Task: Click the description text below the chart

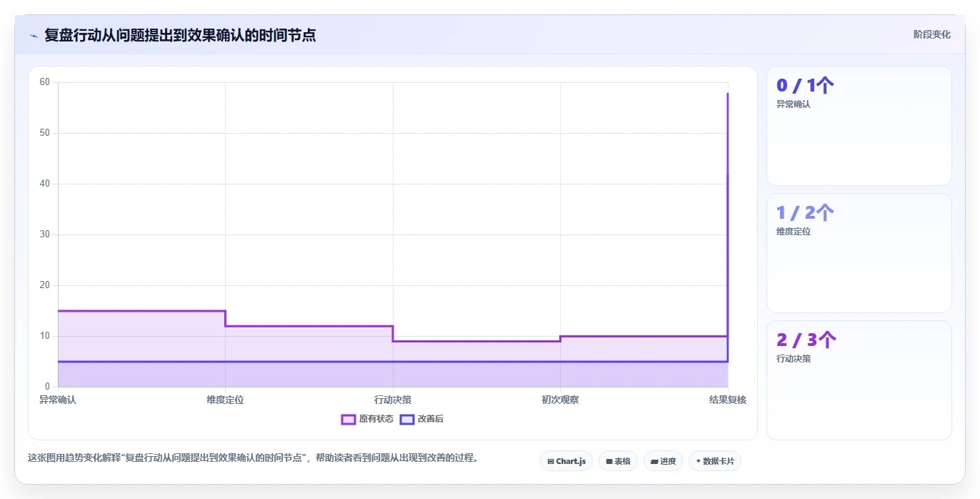Action: click(253, 458)
